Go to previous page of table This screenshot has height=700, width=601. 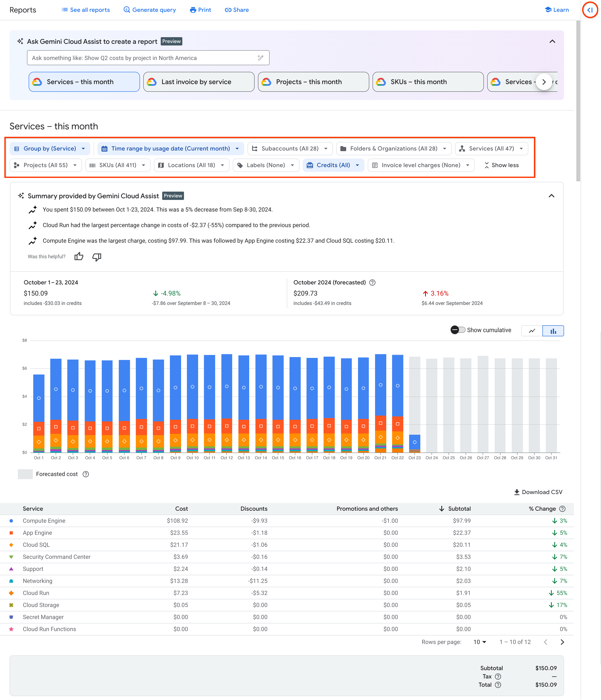[545, 642]
